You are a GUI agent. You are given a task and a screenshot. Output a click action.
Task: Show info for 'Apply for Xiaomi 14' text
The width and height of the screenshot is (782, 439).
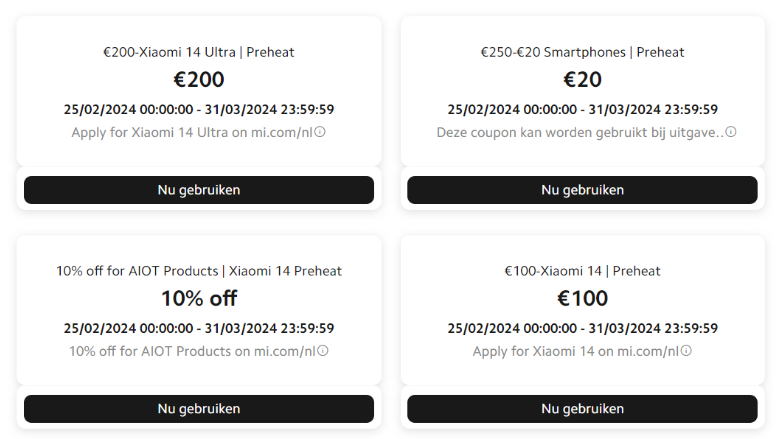coord(686,351)
